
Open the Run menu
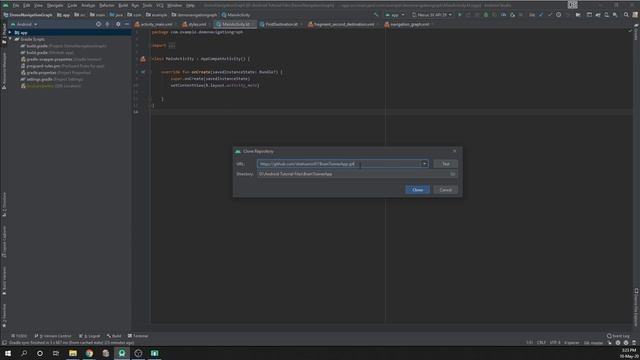pyautogui.click(x=135, y=5)
